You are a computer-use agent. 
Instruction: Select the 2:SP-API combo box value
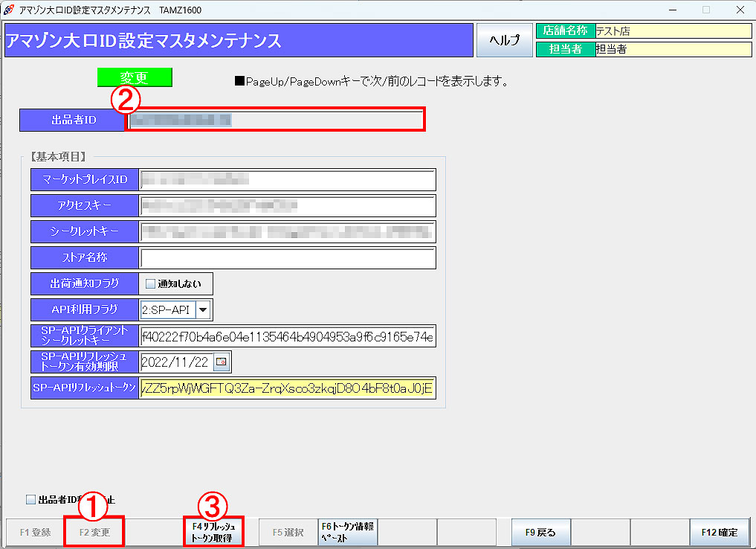pos(167,309)
